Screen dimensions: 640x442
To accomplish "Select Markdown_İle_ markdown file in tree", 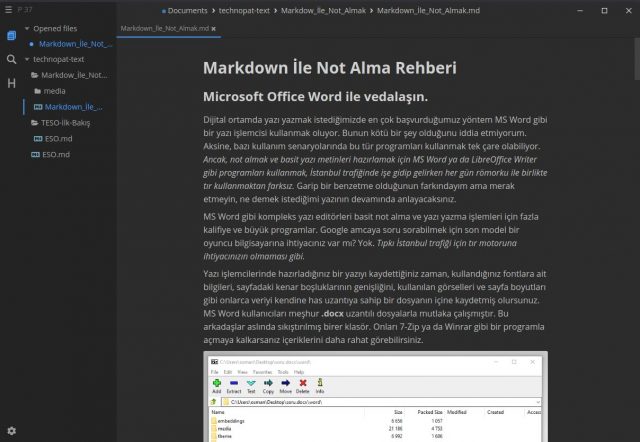I will tap(68, 107).
